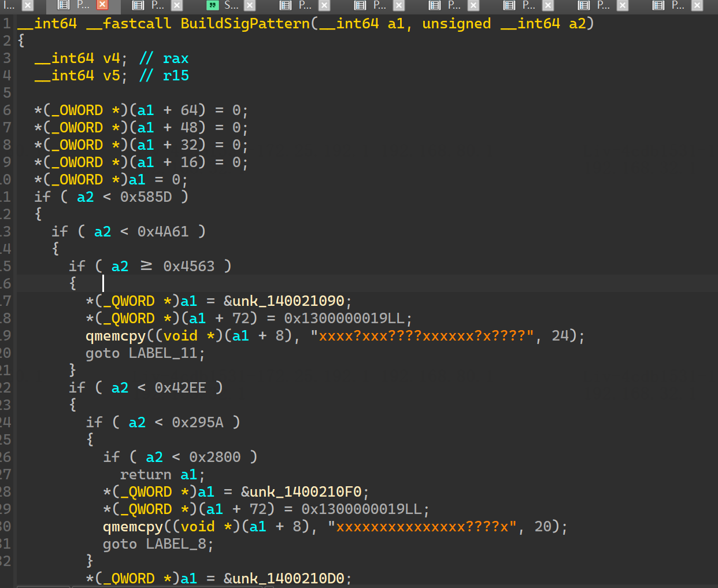Image resolution: width=718 pixels, height=588 pixels.
Task: Select parameter a2 in the function signature
Action: point(578,24)
